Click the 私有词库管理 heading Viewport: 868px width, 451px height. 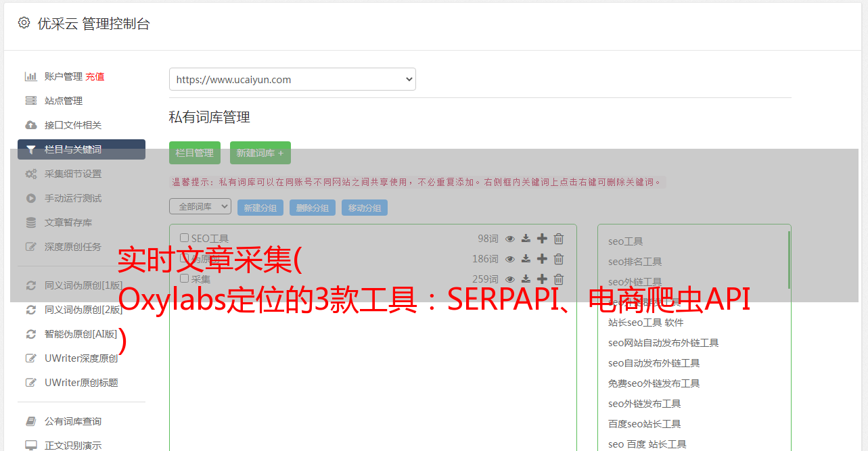coord(210,117)
